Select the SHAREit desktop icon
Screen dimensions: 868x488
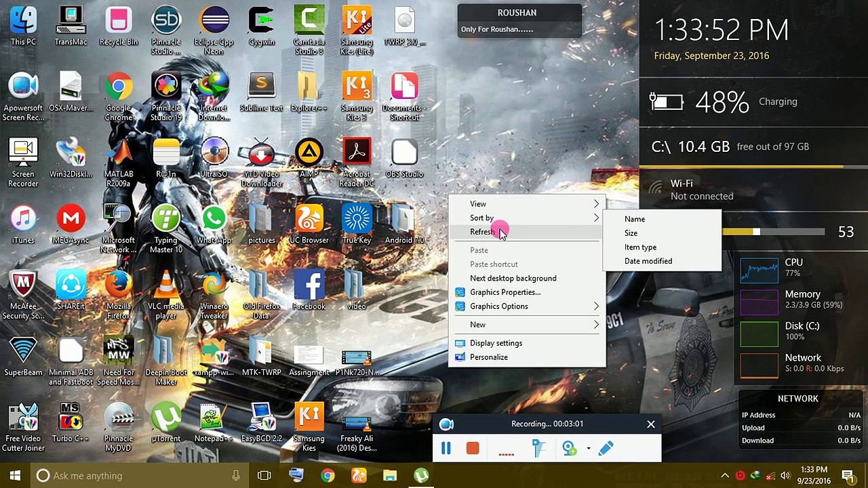click(x=71, y=291)
